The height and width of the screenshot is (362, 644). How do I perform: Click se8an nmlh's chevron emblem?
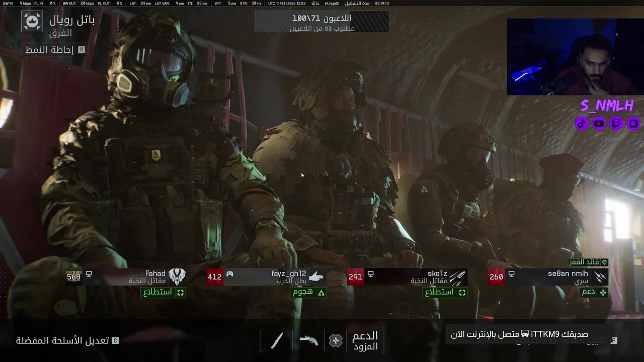[599, 277]
